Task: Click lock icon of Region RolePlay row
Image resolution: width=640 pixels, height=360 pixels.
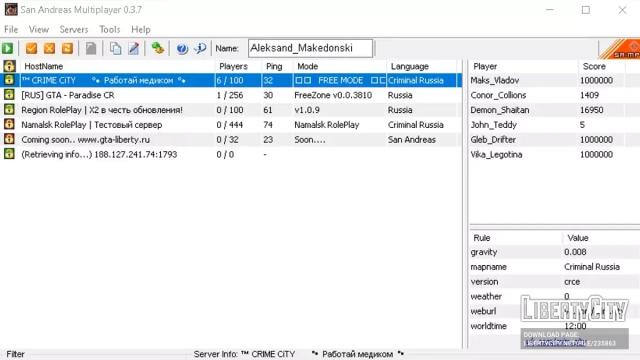Action: (x=9, y=109)
